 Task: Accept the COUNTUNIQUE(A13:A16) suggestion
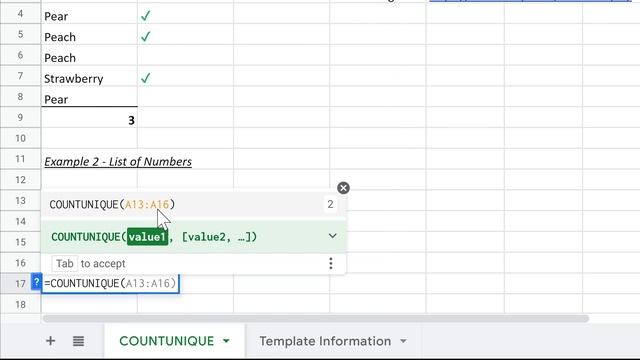193,204
